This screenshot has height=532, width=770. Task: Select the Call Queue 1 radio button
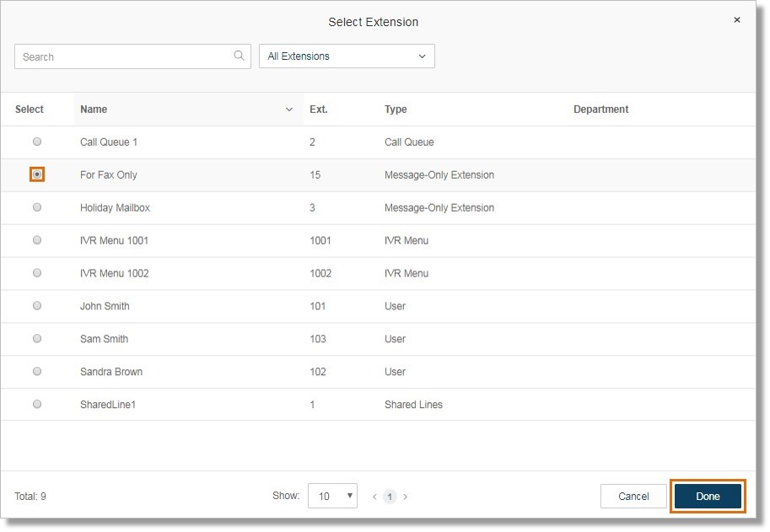pyautogui.click(x=37, y=142)
